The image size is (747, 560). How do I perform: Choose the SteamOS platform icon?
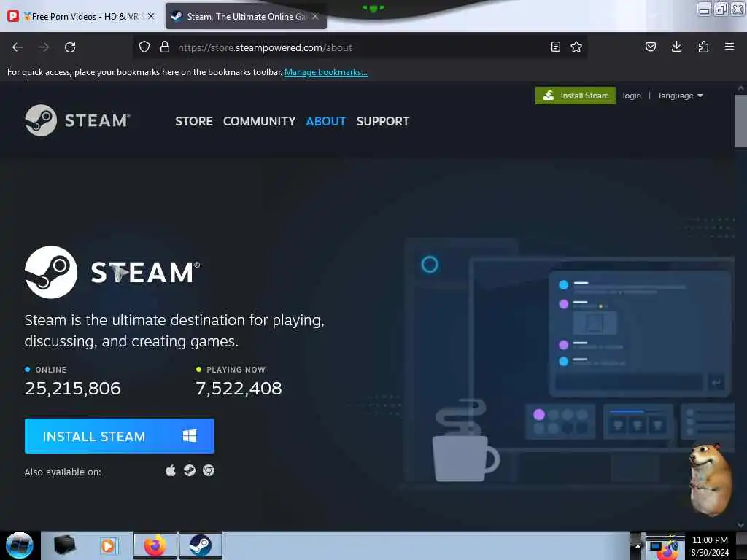(190, 471)
